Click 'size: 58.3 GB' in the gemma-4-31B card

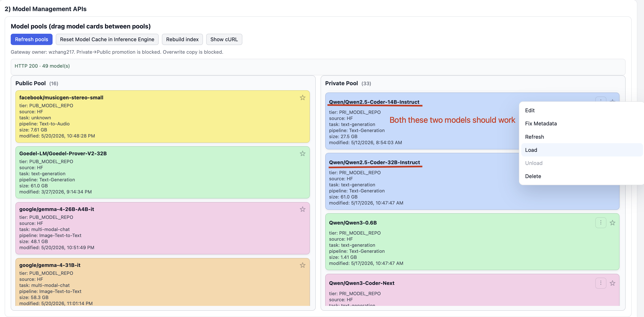click(34, 297)
